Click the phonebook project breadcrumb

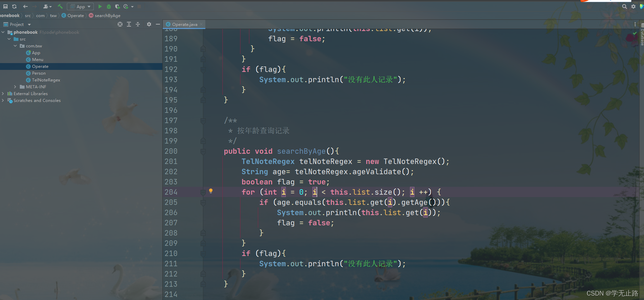click(x=10, y=16)
